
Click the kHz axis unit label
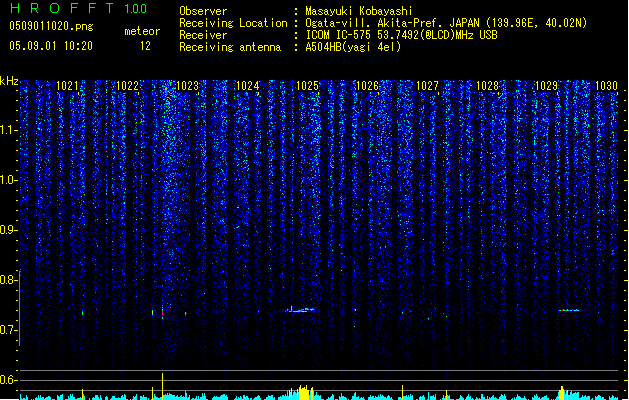point(9,81)
